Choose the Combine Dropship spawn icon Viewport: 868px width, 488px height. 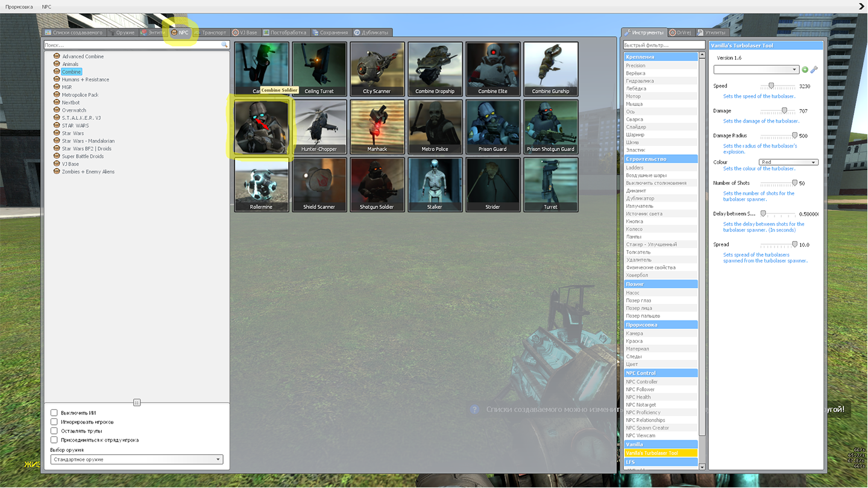coord(435,69)
